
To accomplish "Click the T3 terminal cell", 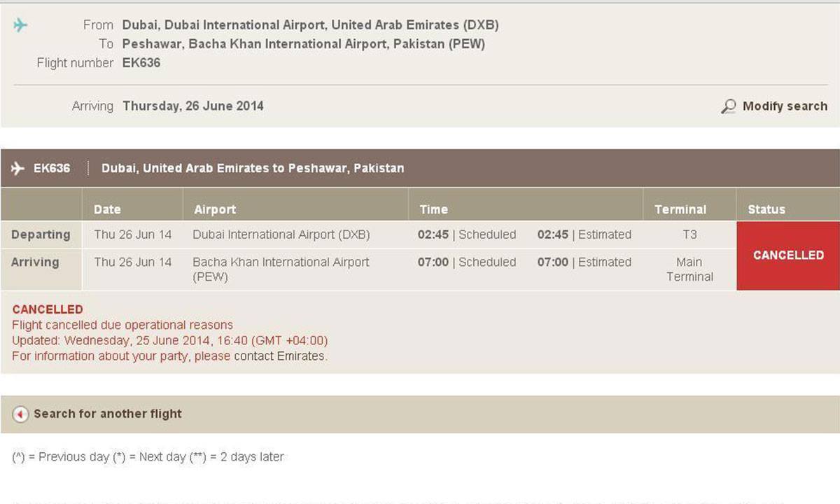I will [x=689, y=234].
